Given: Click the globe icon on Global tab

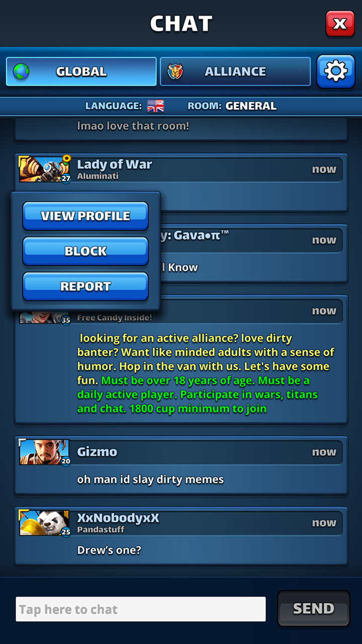Looking at the screenshot, I should point(21,71).
